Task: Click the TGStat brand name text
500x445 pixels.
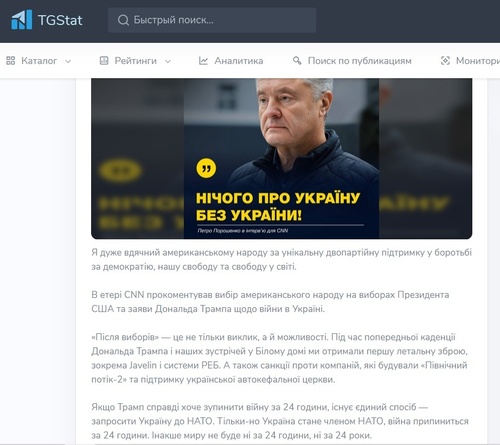Action: click(60, 20)
